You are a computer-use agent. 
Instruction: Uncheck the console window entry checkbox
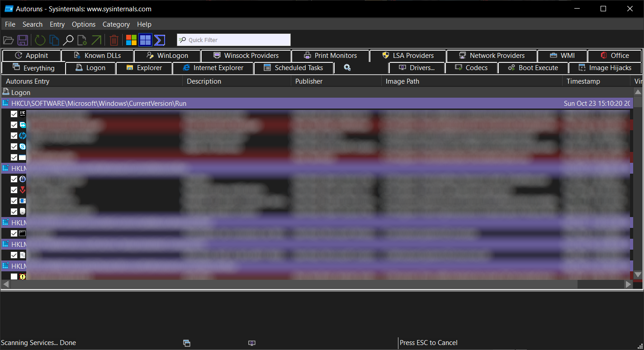click(x=14, y=233)
